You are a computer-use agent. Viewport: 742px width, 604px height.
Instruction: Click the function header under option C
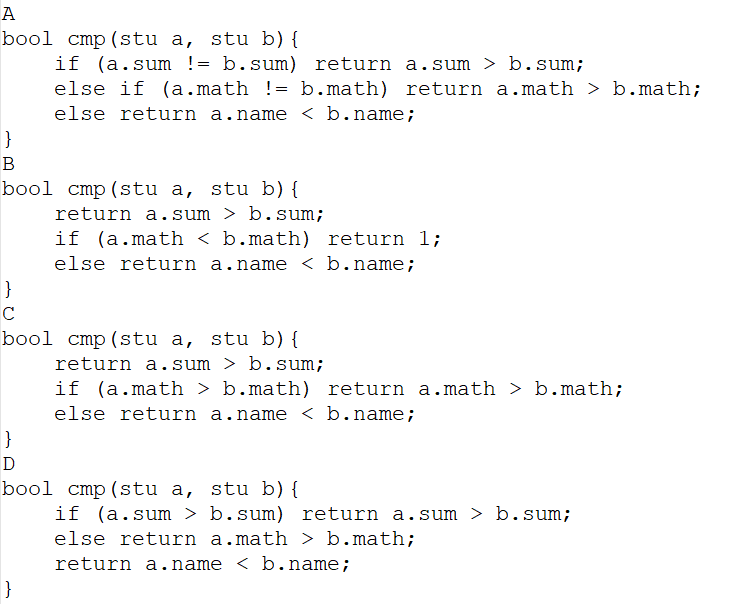coord(150,339)
